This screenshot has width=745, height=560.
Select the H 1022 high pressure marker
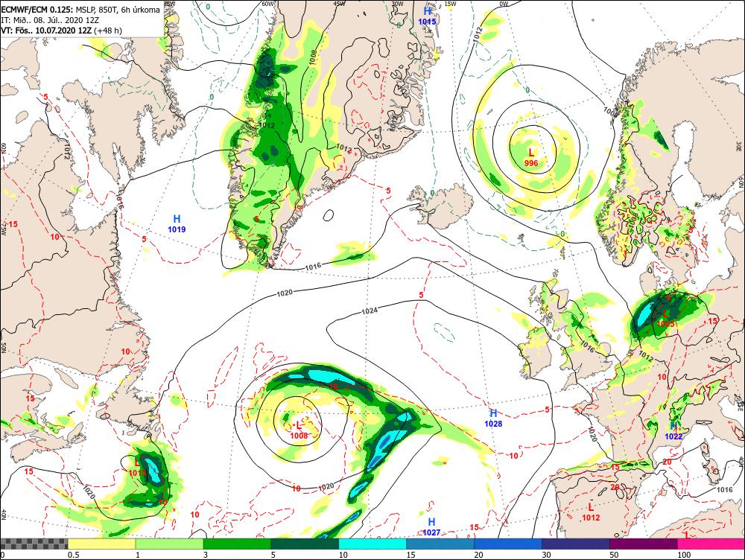click(673, 431)
